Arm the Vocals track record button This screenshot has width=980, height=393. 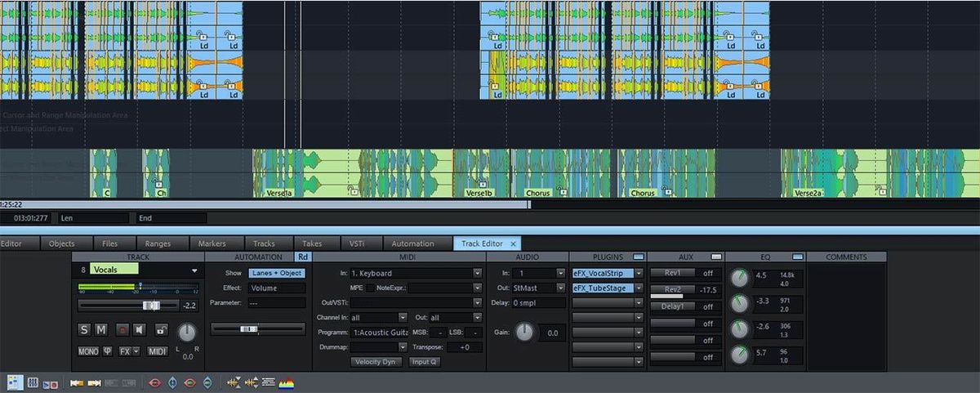point(122,330)
